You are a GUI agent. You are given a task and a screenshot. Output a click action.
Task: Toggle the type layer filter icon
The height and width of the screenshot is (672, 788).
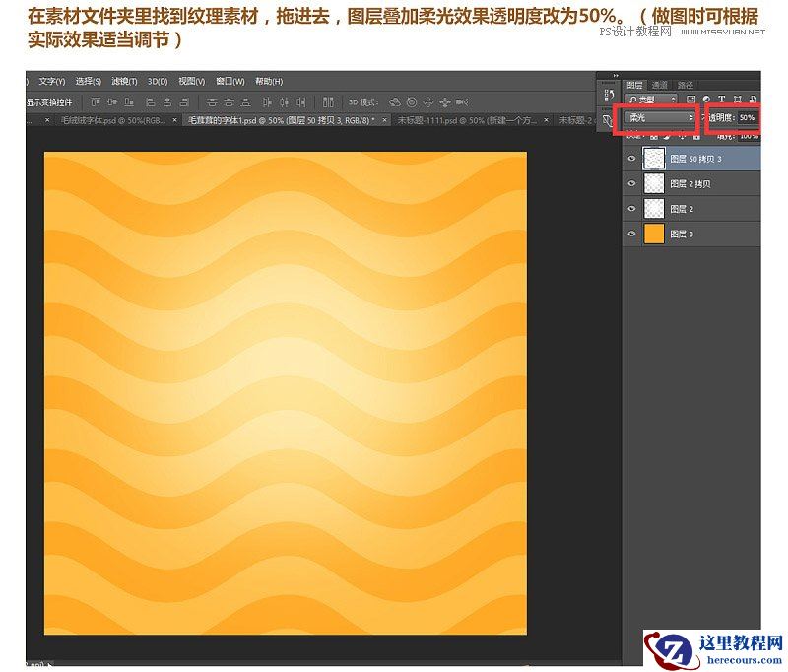(722, 100)
